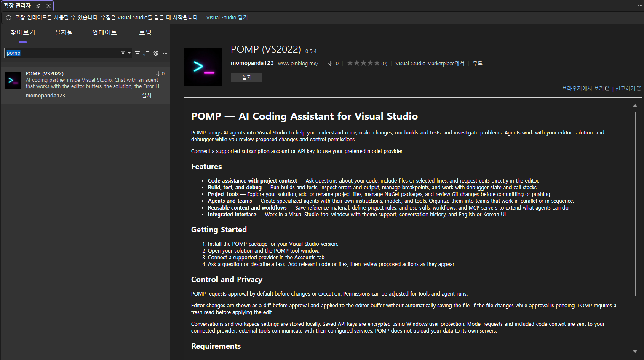Open extension manager settings gear

(x=156, y=53)
